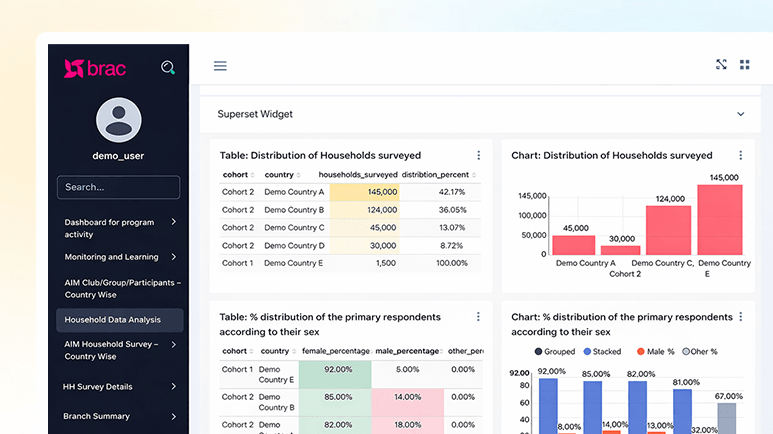Collapse the Superset Widget panel chevron
This screenshot has height=434, width=773.
(741, 114)
